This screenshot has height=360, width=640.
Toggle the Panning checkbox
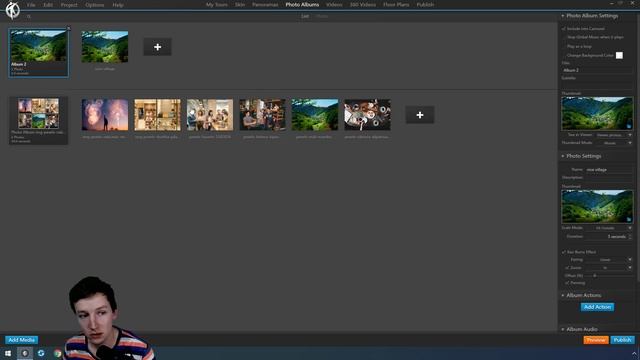[x=567, y=282]
